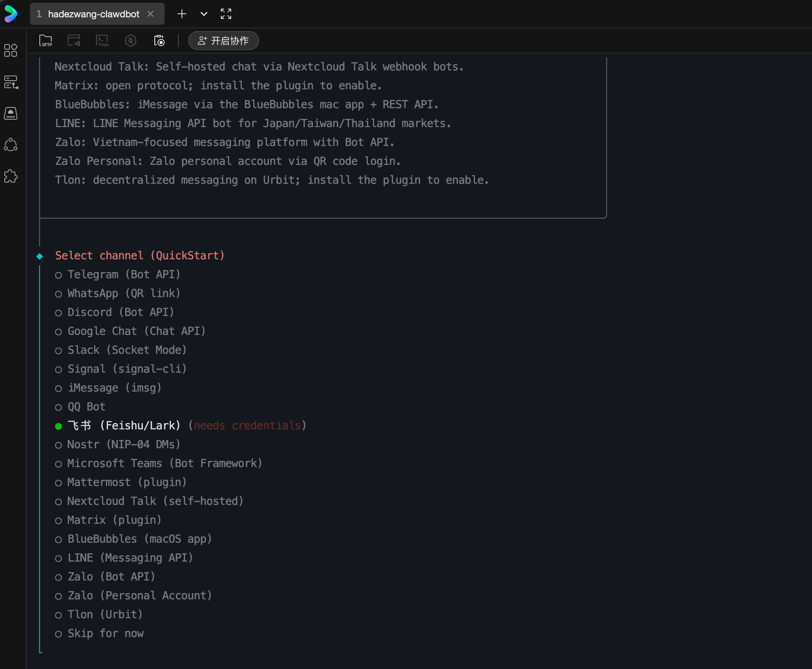Screen dimensions: 812x669
Task: Switch to the hadezwang-clawdbot tab
Action: click(x=93, y=14)
